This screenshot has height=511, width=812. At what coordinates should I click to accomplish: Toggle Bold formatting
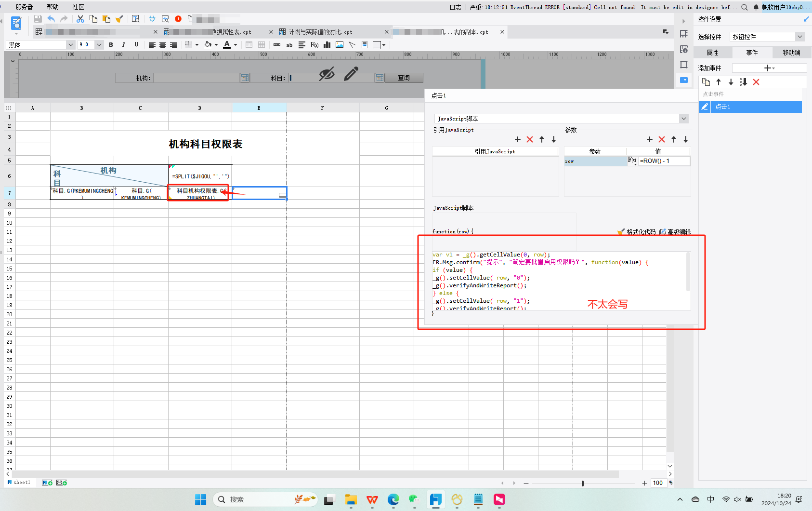111,45
